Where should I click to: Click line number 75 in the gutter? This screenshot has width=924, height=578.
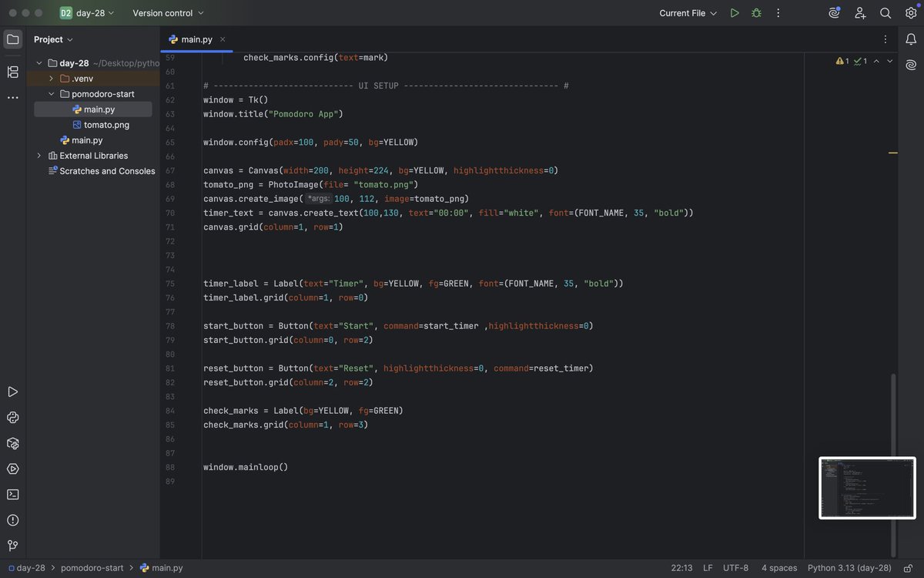pyautogui.click(x=169, y=284)
